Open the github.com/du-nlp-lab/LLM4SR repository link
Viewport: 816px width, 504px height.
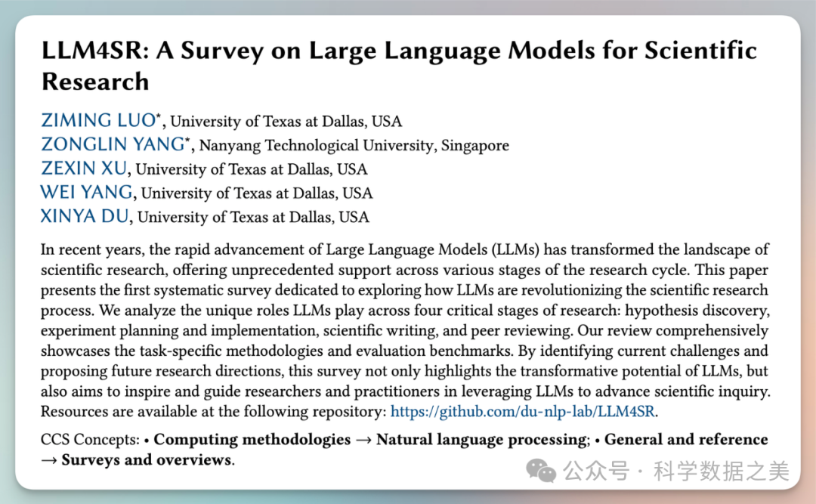pos(524,412)
